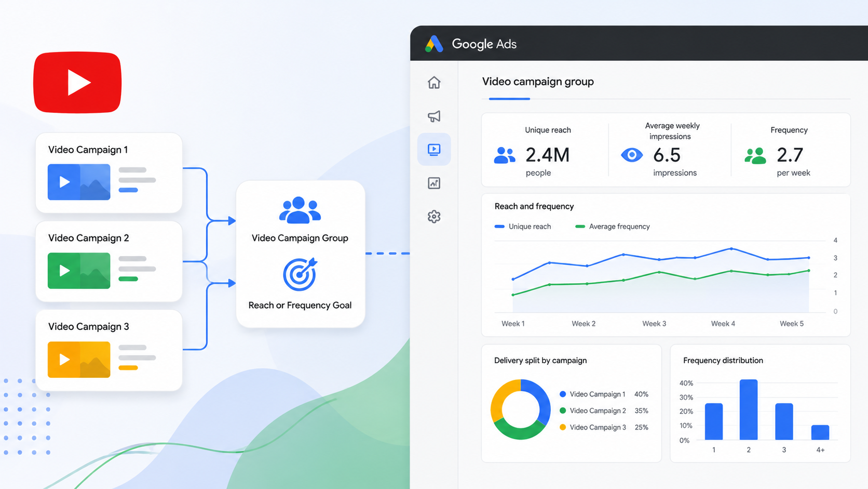Click the frequency bar labeled 4+
Image resolution: width=868 pixels, height=489 pixels.
coord(820,432)
